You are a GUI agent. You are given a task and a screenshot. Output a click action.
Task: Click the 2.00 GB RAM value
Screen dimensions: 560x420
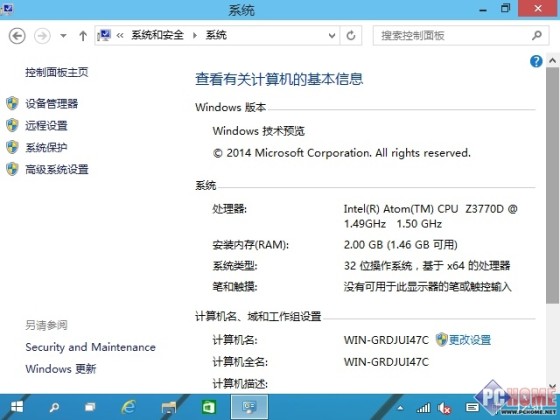[401, 245]
